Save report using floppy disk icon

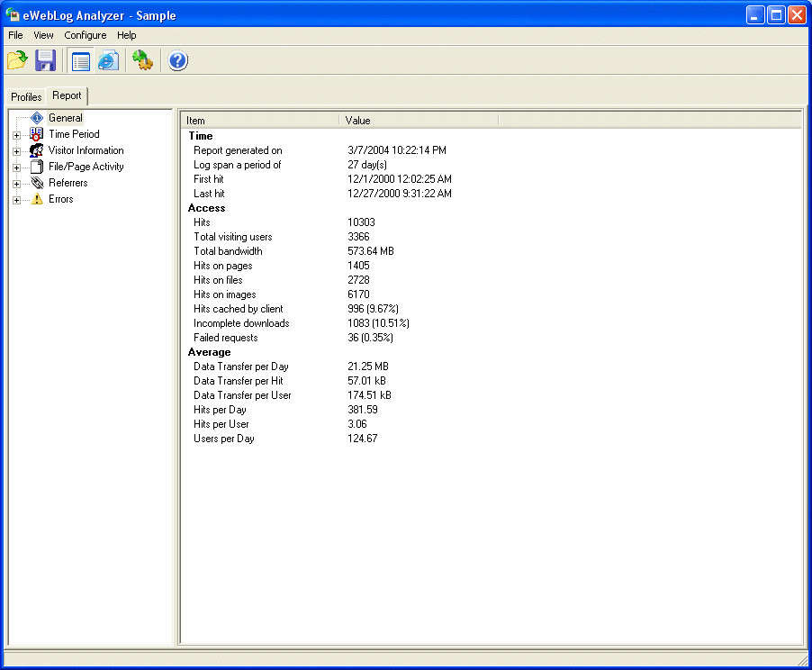point(46,60)
